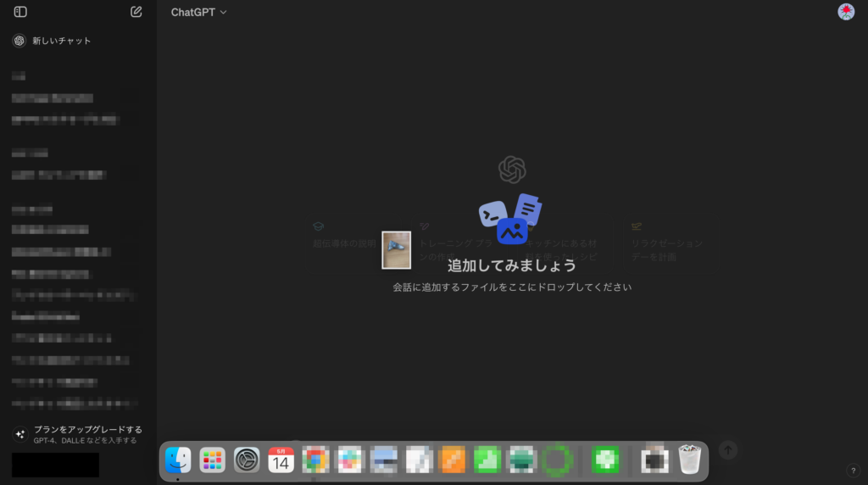Image resolution: width=868 pixels, height=485 pixels.
Task: Click the 追加してみましょう heading text
Action: tap(512, 265)
